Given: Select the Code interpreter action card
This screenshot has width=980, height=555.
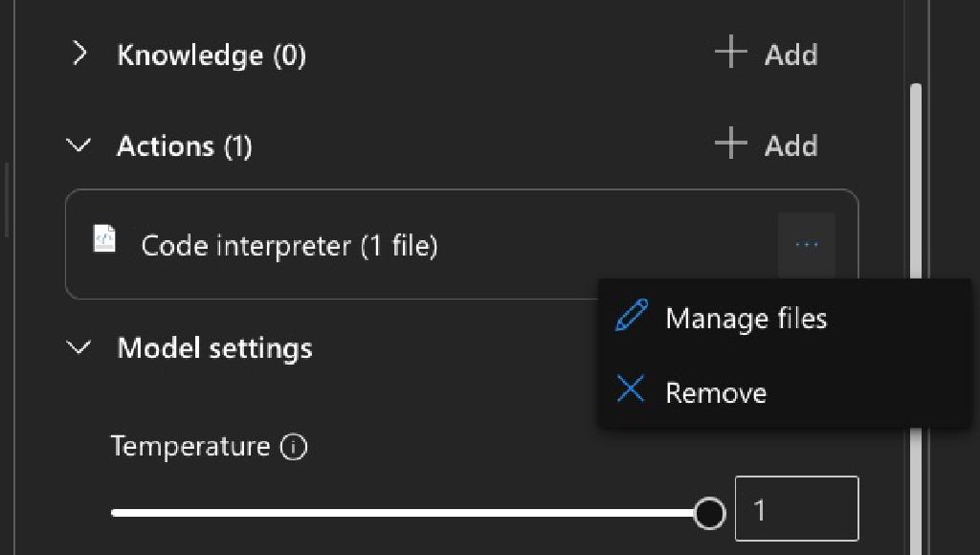Looking at the screenshot, I should click(x=383, y=244).
